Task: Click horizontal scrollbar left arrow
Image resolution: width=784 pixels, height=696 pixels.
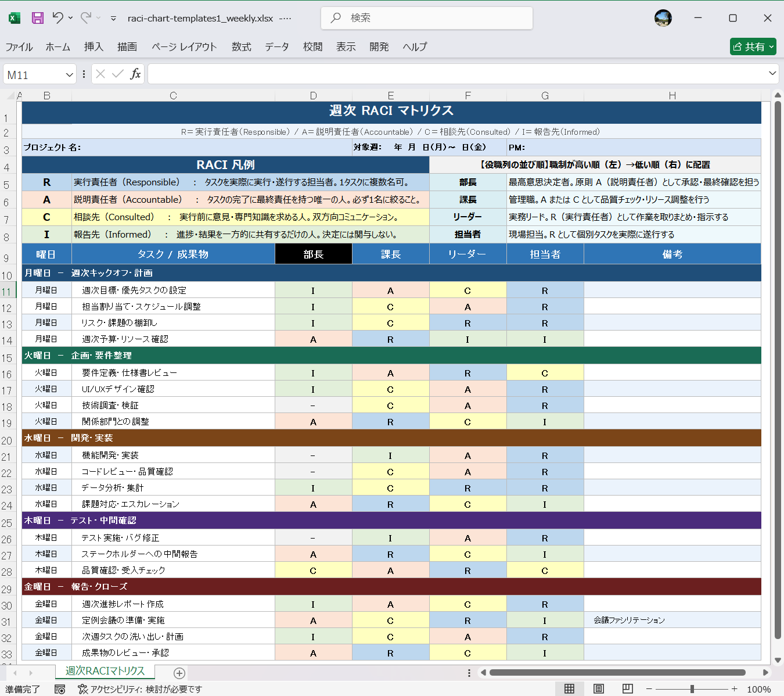Action: click(x=483, y=673)
